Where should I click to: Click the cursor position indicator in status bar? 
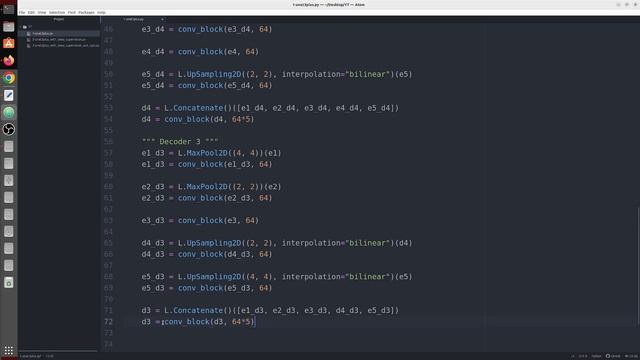click(x=49, y=356)
